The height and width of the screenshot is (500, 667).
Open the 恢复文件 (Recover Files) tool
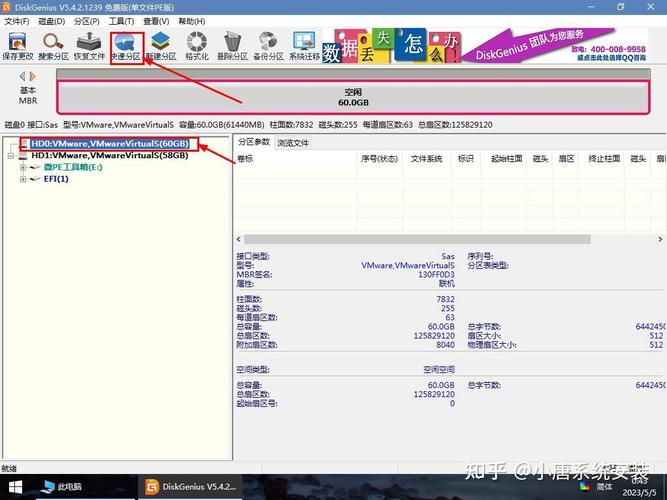coord(90,46)
